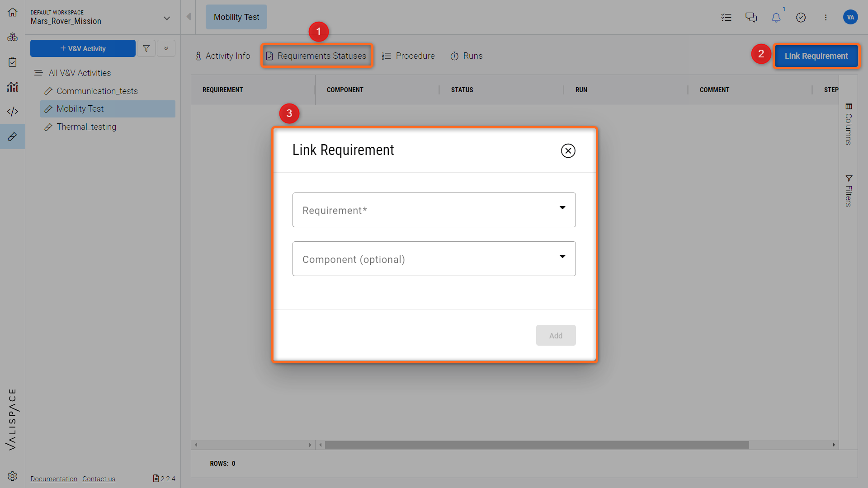Click the Valispace logo
The width and height of the screenshot is (868, 488).
(12, 419)
